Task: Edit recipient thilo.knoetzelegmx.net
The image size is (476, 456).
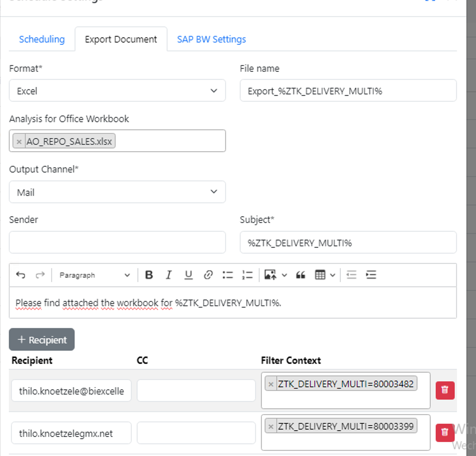Action: point(71,433)
